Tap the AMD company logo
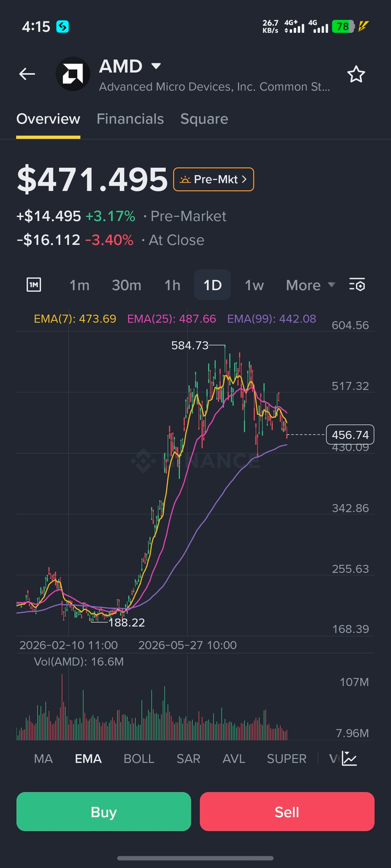 [73, 74]
